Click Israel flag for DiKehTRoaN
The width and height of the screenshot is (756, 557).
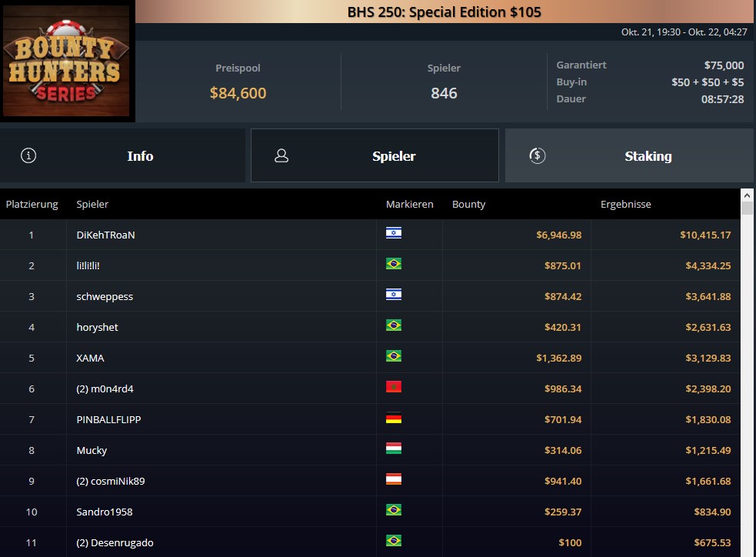pyautogui.click(x=394, y=233)
